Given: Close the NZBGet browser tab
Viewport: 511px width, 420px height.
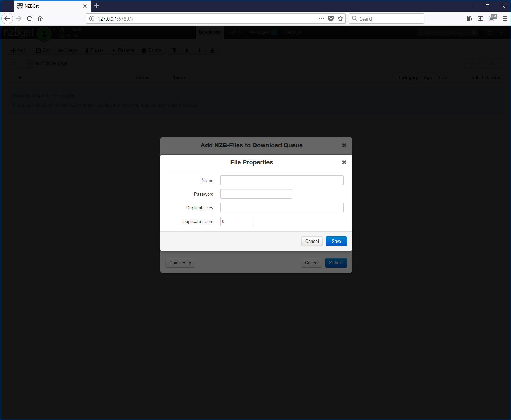Looking at the screenshot, I should 85,6.
